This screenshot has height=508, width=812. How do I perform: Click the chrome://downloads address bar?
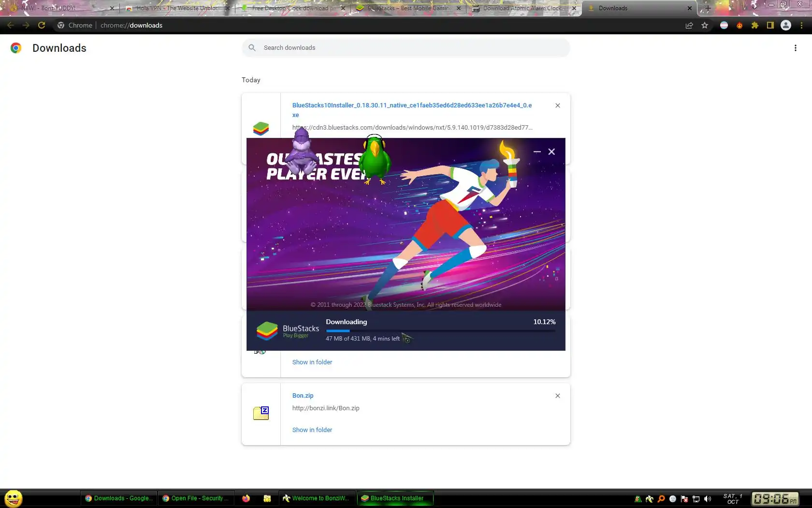pos(367,25)
